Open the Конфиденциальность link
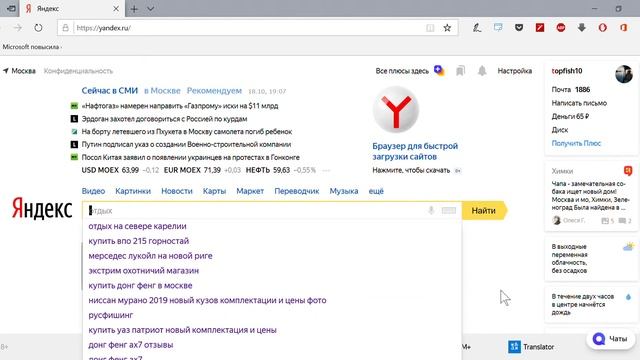Screen dimensions: 640x360 tap(78, 71)
